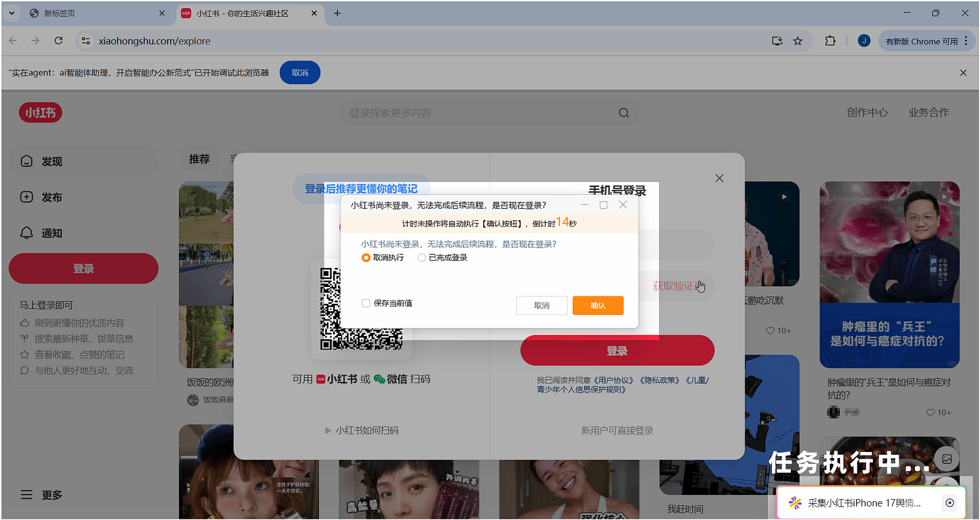Click the search input field

(x=478, y=113)
